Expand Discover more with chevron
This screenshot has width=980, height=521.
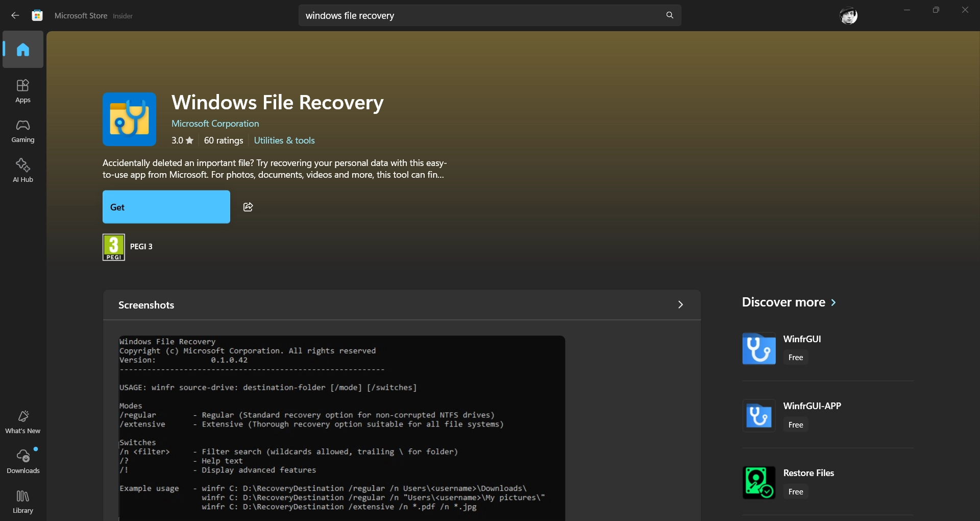[834, 302]
